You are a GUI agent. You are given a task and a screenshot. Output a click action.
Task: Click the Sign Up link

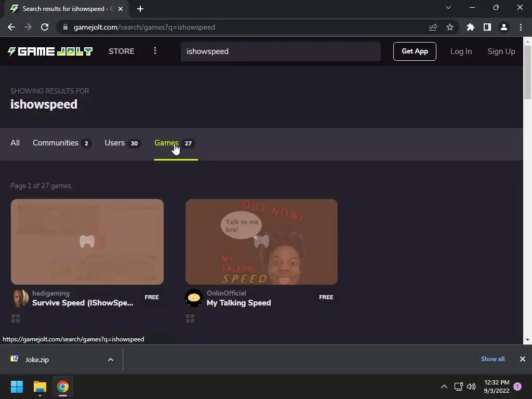point(501,51)
